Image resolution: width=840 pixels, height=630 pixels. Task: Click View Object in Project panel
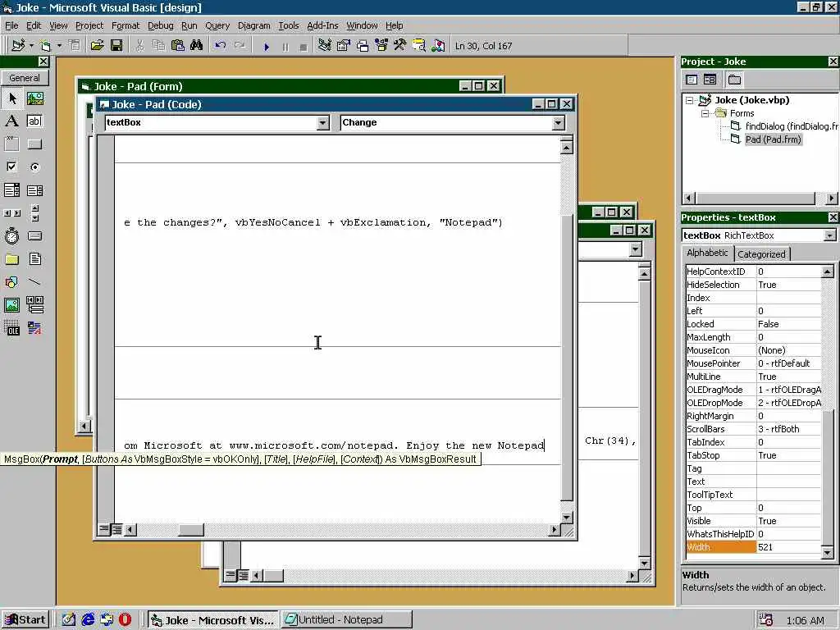(710, 80)
